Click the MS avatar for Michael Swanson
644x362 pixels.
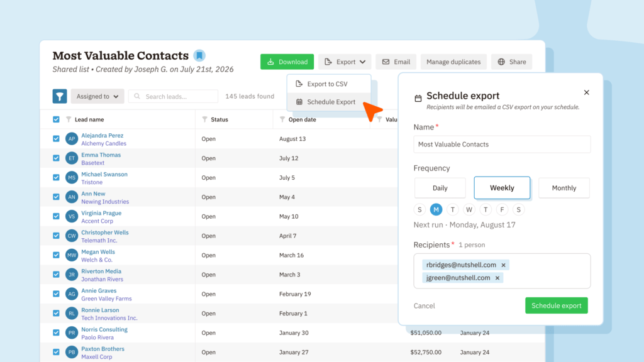72,178
